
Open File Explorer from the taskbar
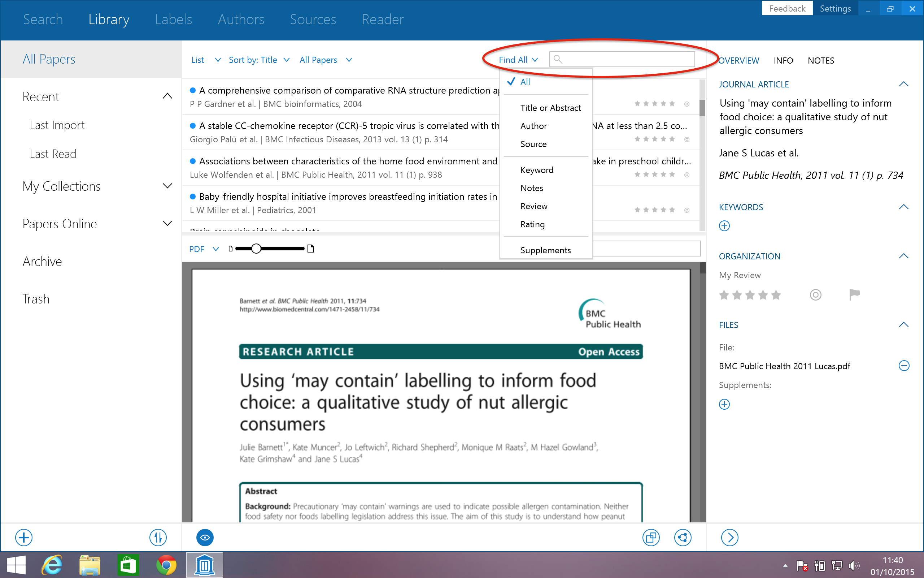[x=90, y=565]
